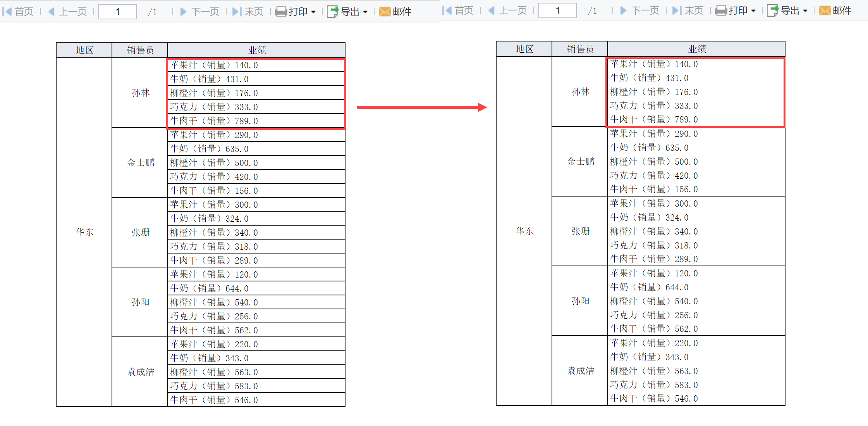Click printer icon in right toolbar

[x=721, y=10]
